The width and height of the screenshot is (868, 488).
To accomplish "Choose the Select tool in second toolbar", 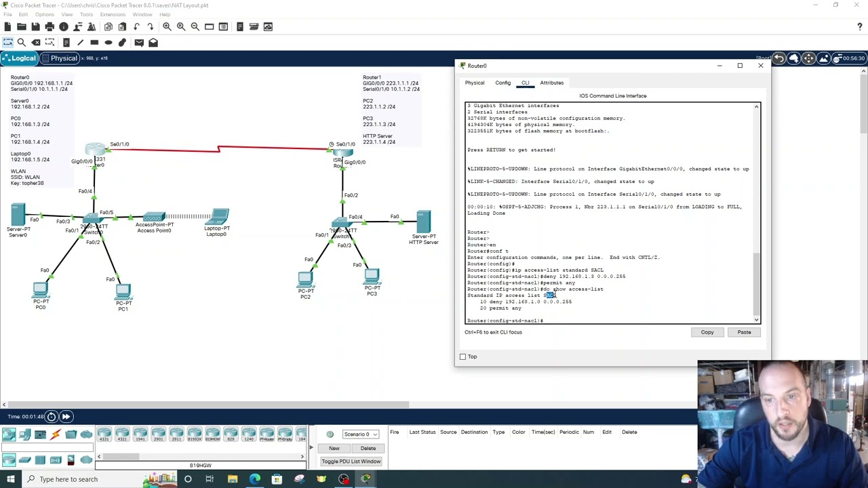I will click(7, 42).
